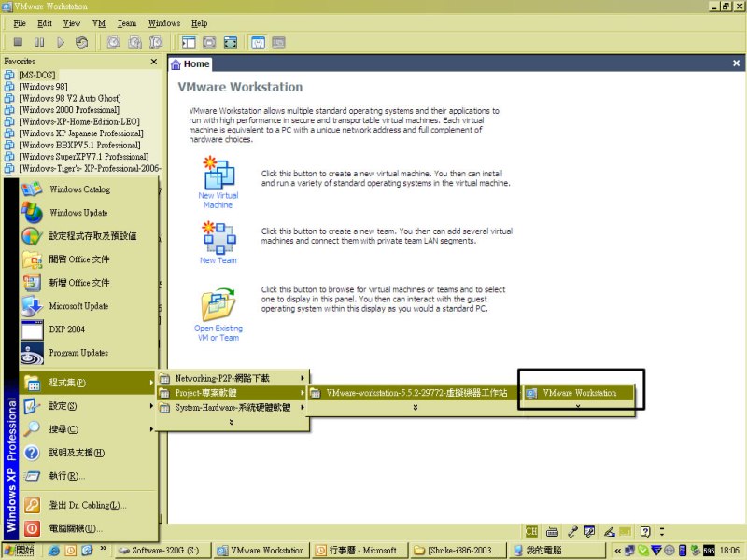Open the Help menu
This screenshot has height=560, width=747.
[199, 23]
